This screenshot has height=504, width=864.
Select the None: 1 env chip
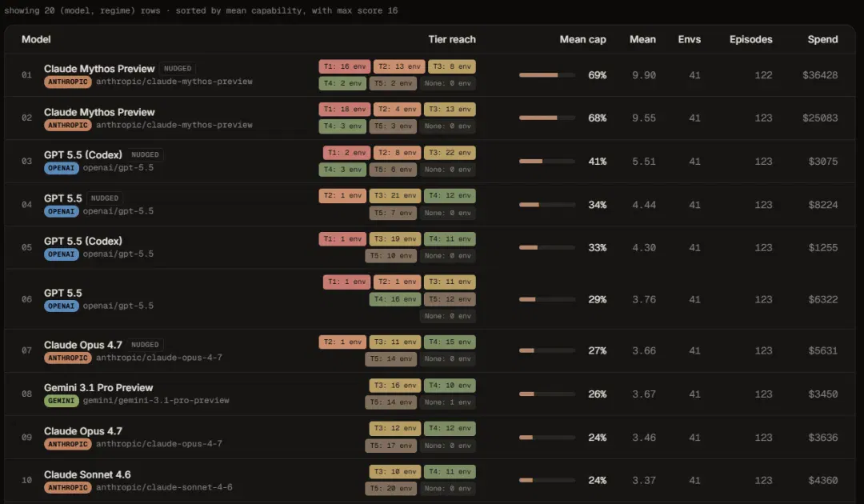(x=447, y=402)
